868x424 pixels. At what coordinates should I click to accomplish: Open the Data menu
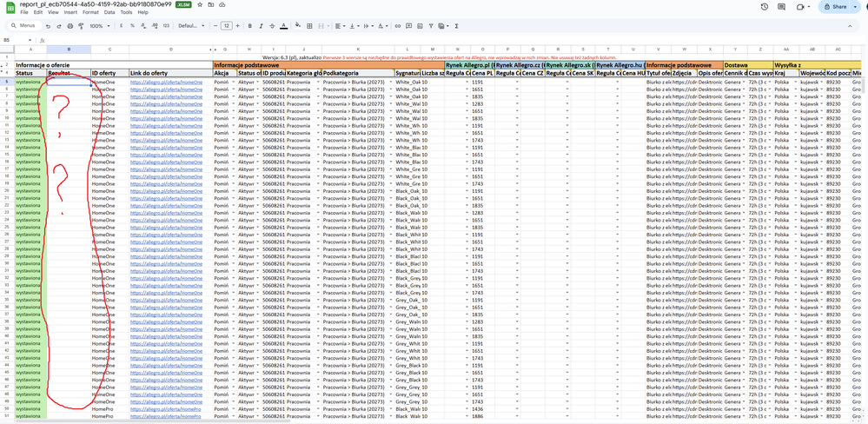click(x=109, y=12)
